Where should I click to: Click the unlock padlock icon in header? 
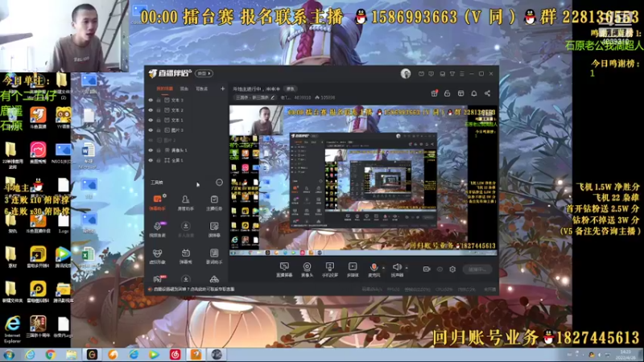pyautogui.click(x=448, y=93)
